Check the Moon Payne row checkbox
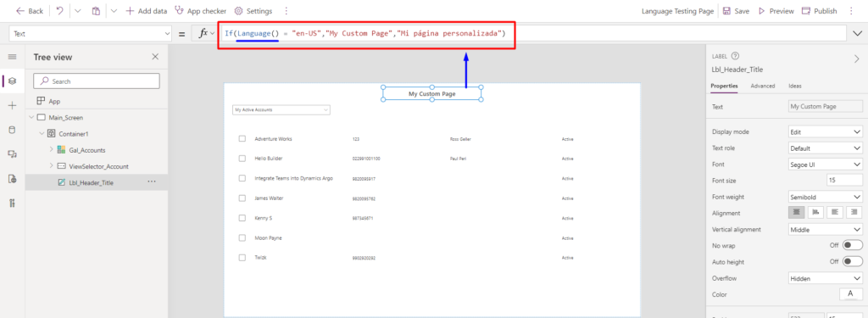 pyautogui.click(x=242, y=237)
